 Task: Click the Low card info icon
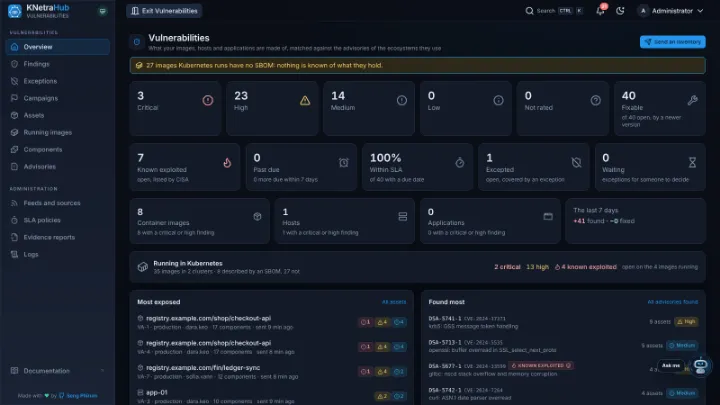498,100
